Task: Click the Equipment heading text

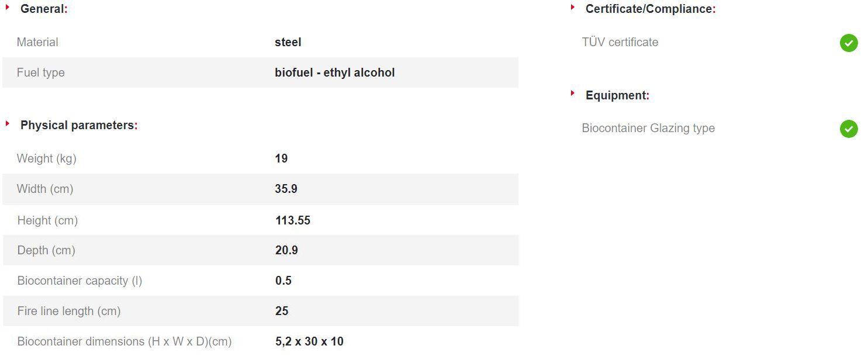Action: [617, 95]
